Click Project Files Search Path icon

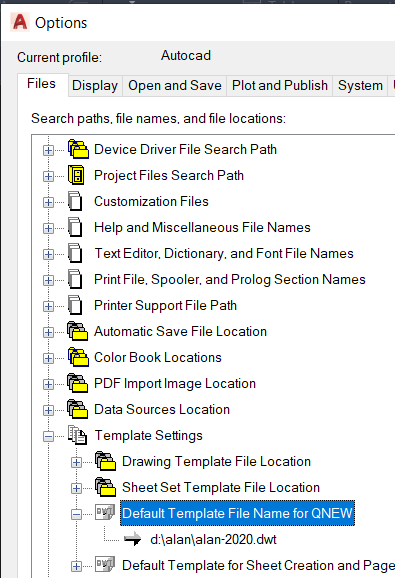pyautogui.click(x=76, y=175)
